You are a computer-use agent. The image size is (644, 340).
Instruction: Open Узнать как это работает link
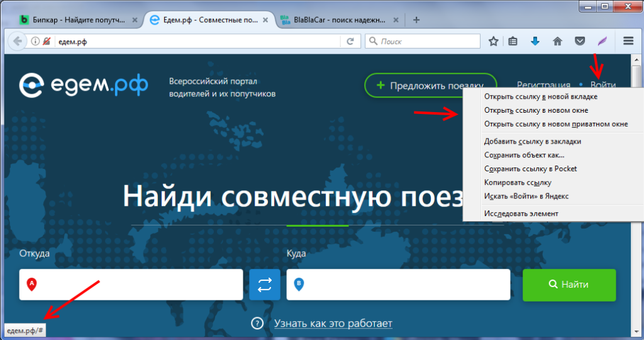coord(333,324)
